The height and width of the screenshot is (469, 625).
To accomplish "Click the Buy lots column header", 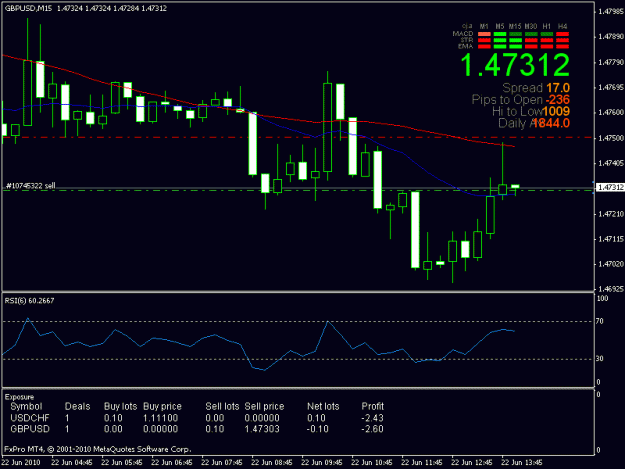I will [120, 406].
